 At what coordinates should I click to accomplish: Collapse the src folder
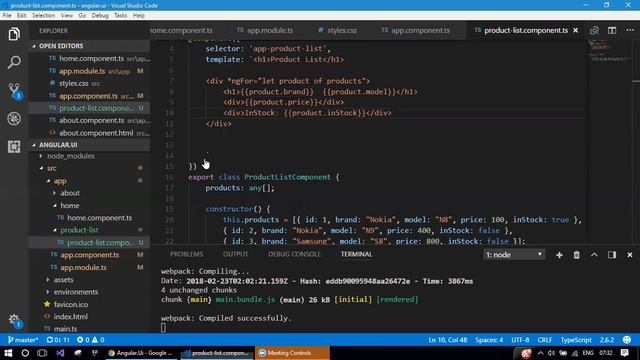(51, 168)
